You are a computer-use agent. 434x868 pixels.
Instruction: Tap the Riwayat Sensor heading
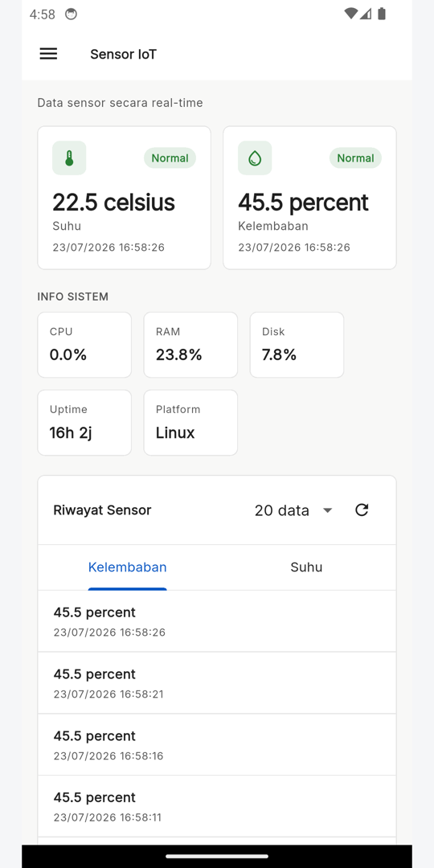102,510
